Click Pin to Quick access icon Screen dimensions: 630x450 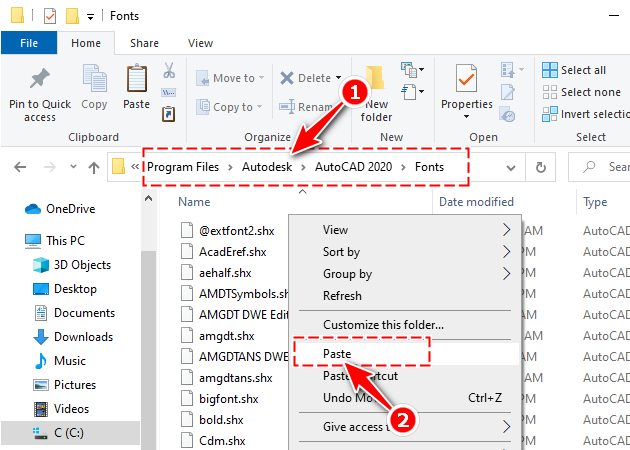(40, 80)
